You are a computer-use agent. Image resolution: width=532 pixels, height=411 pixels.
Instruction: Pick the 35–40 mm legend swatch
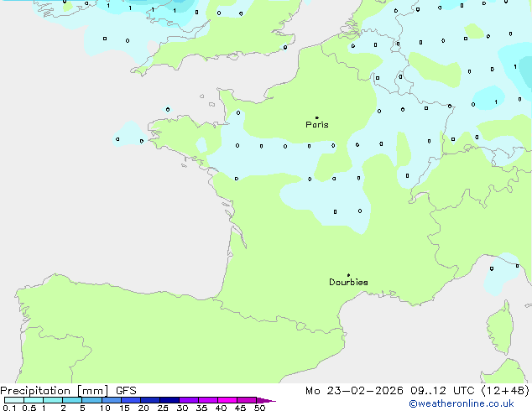click(x=208, y=400)
